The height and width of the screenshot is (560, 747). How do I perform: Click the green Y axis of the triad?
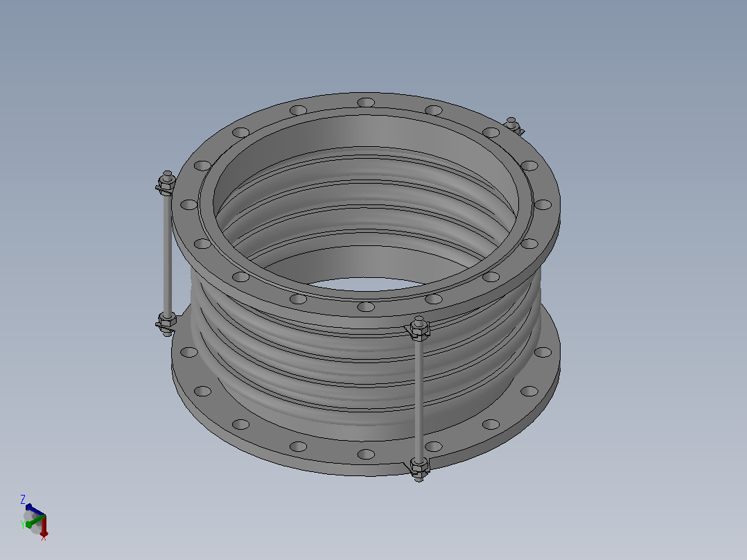click(x=35, y=521)
